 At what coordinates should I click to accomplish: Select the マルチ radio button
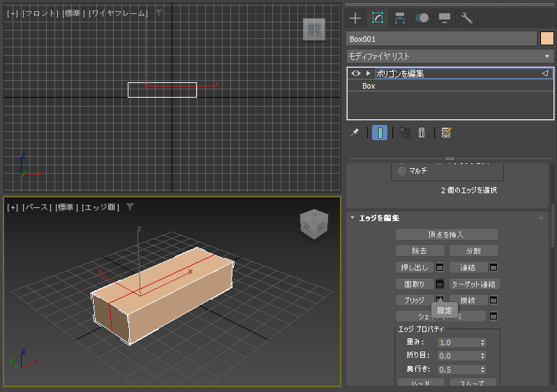click(402, 171)
